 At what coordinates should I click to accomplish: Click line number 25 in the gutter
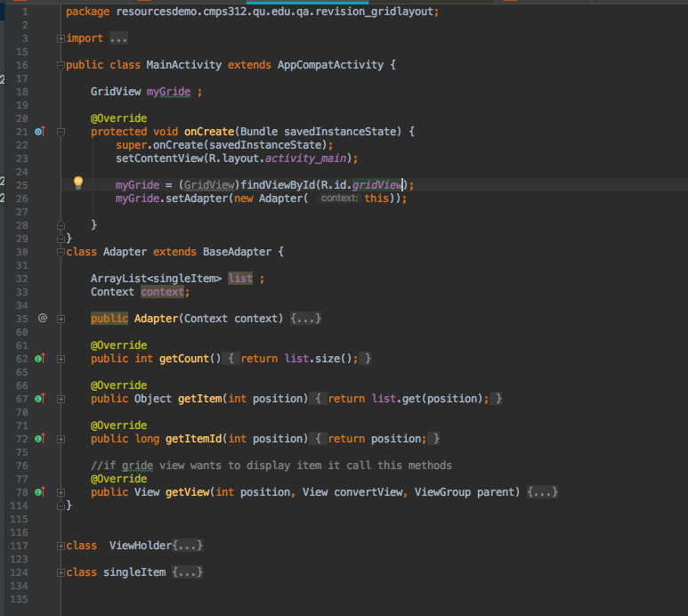(22, 185)
